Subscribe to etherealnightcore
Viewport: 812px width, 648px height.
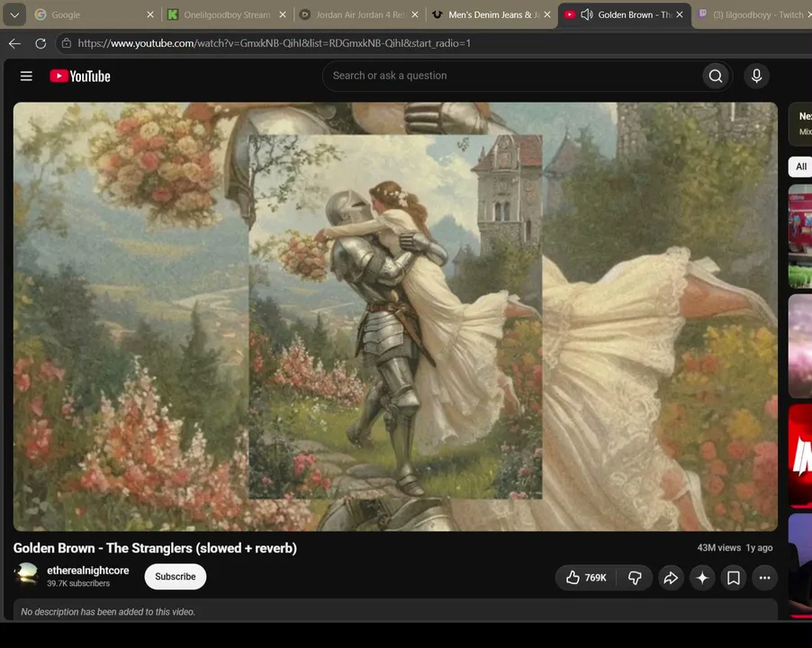pyautogui.click(x=176, y=577)
